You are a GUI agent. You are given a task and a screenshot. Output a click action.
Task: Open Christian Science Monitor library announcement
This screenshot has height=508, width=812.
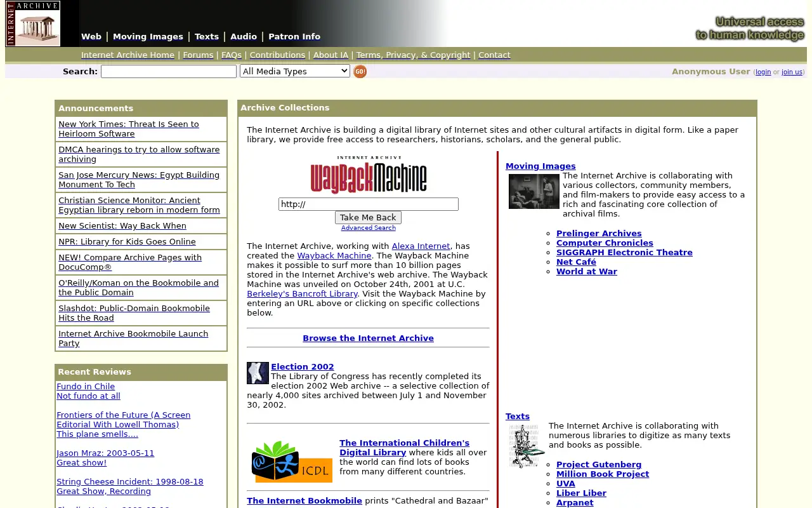[x=139, y=205]
